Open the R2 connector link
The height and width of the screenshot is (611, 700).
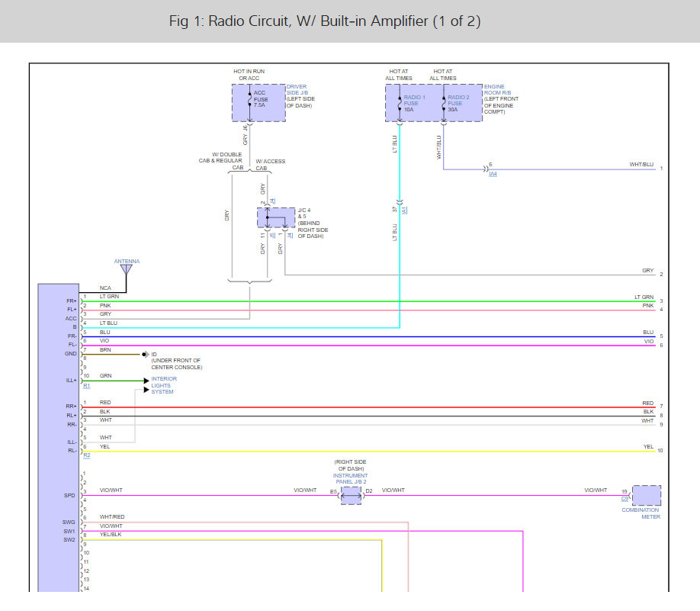[87, 455]
